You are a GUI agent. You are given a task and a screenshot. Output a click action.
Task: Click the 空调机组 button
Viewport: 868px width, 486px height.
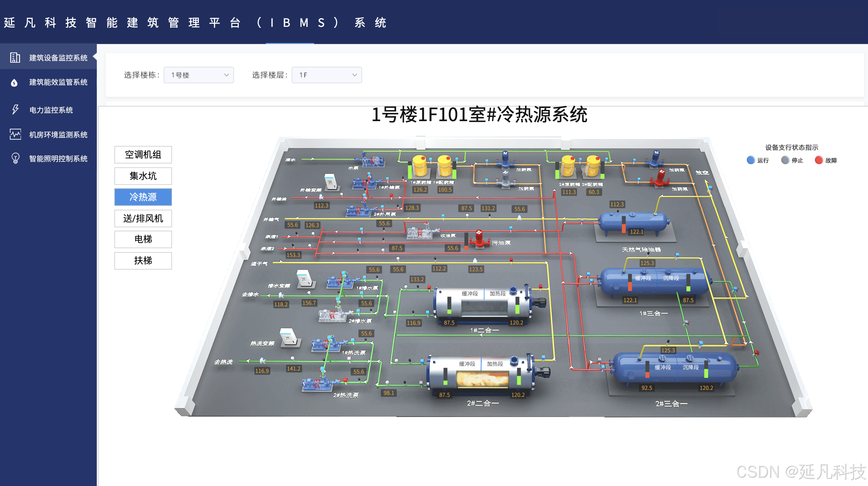point(143,155)
